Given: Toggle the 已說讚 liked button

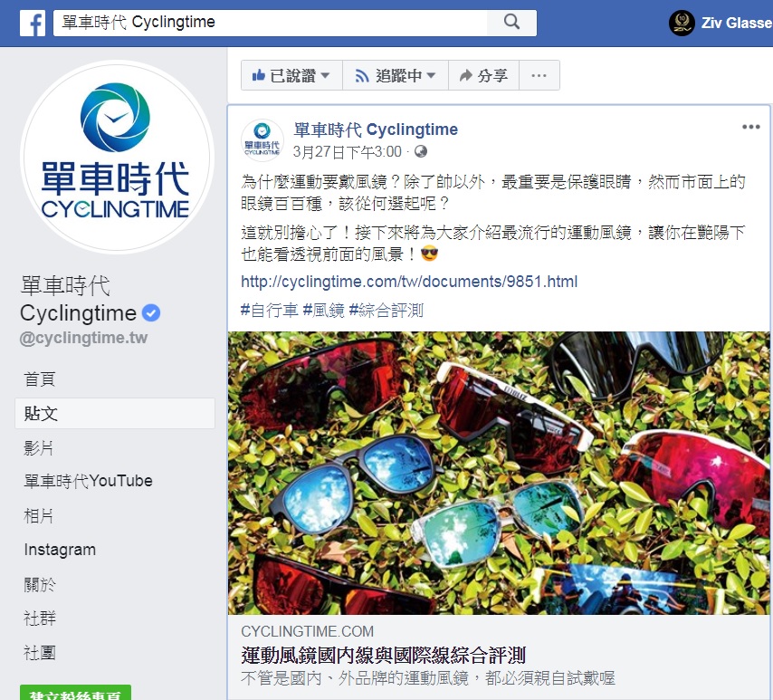Looking at the screenshot, I should tap(291, 75).
